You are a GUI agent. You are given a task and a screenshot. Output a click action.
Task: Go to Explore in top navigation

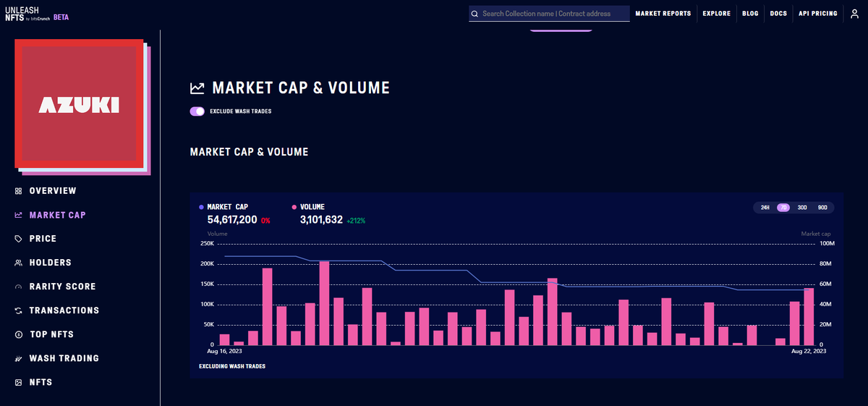point(717,14)
